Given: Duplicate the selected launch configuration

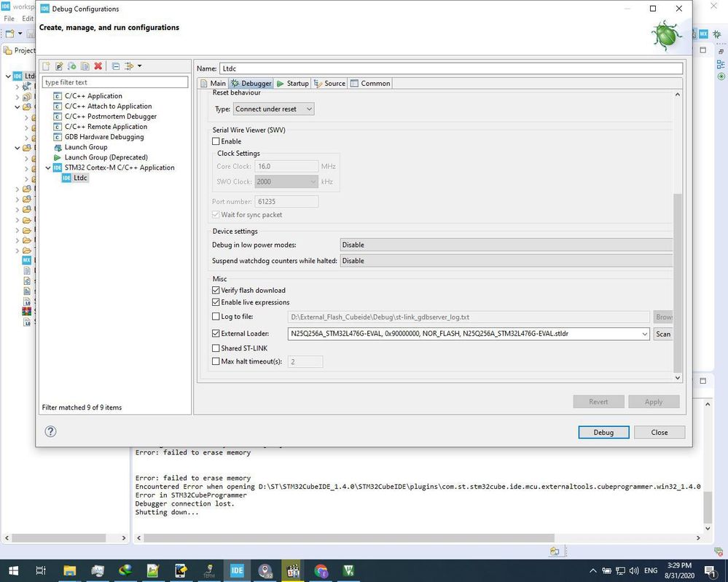Looking at the screenshot, I should point(85,66).
